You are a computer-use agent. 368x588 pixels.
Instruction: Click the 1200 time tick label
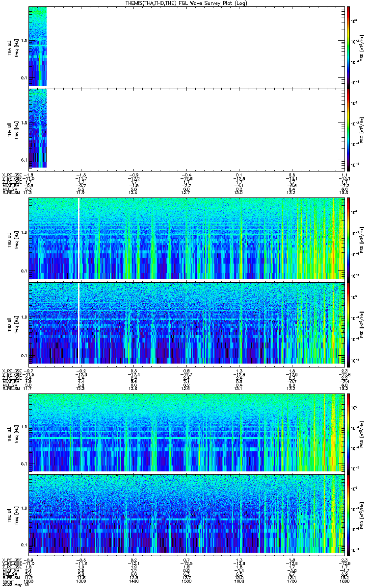click(x=29, y=581)
